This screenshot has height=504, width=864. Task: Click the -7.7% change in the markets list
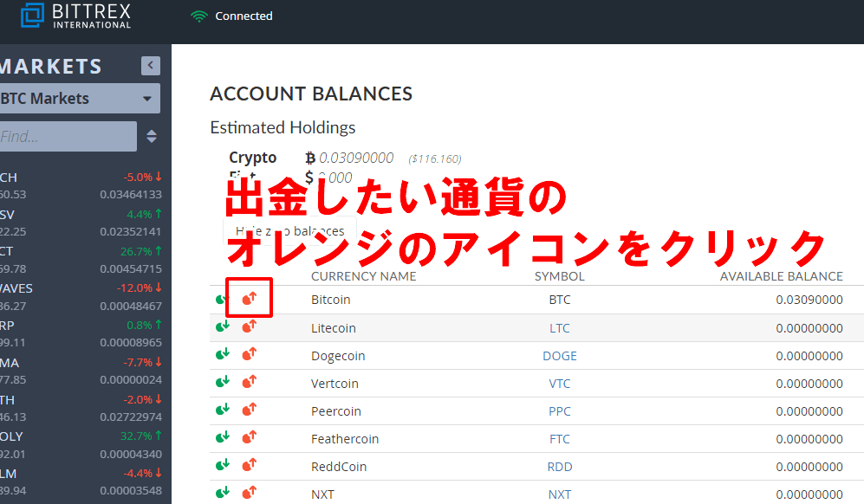pyautogui.click(x=142, y=363)
